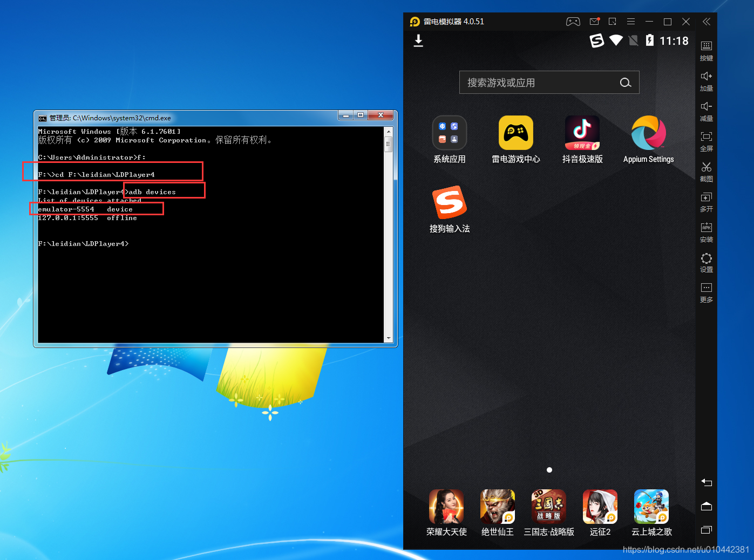Click the window-pin icon in emulator title bar

click(612, 22)
